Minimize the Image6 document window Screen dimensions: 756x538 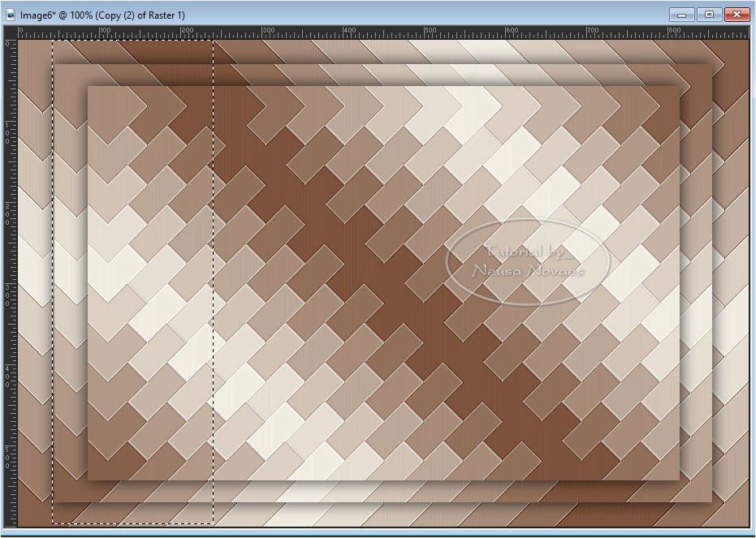(x=682, y=15)
